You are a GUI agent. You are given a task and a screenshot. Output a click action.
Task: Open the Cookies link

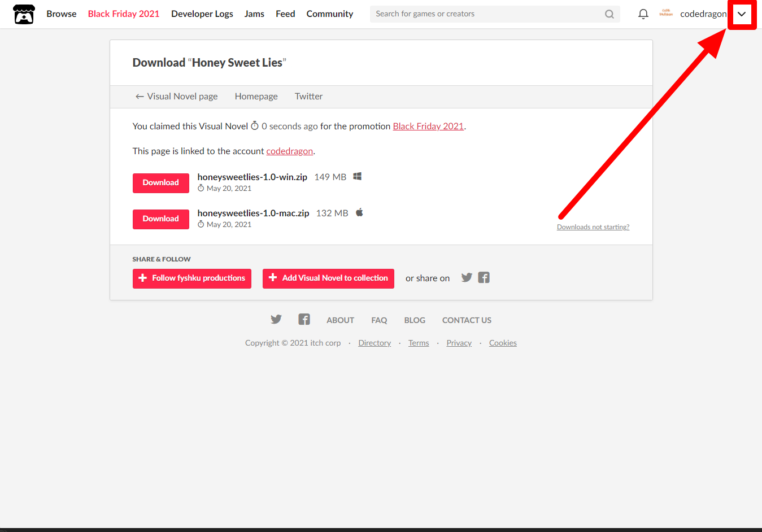(x=503, y=343)
